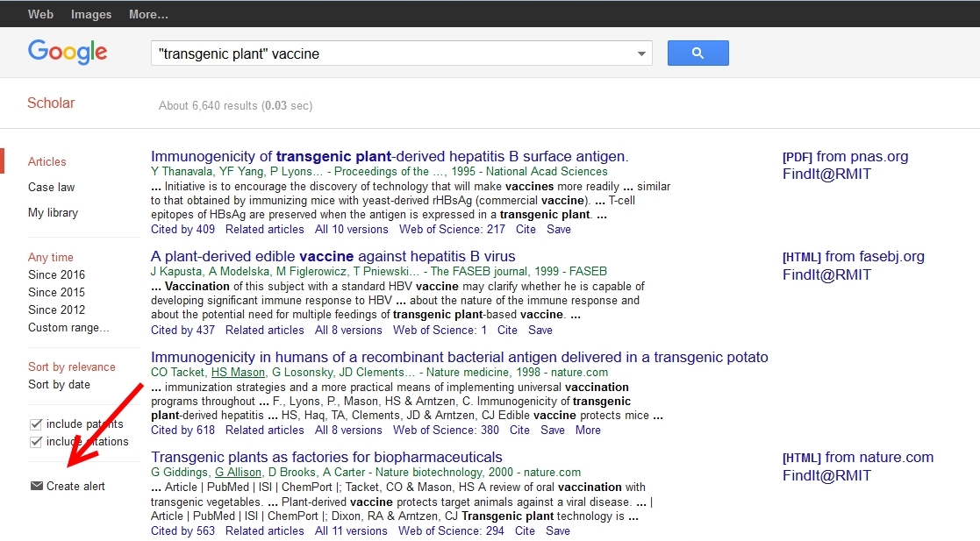The image size is (980, 541).
Task: Go to the Scholar home link
Action: tap(51, 103)
